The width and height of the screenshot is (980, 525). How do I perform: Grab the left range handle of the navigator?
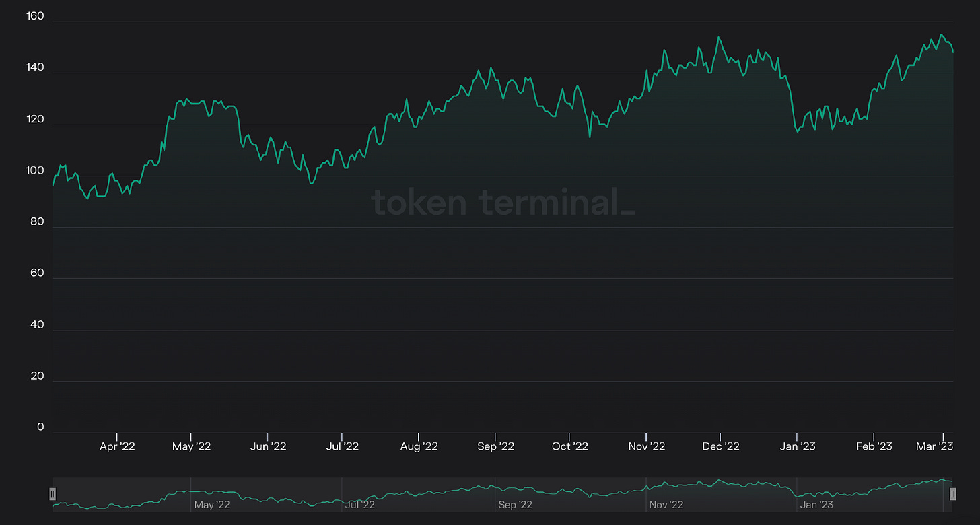coord(53,495)
